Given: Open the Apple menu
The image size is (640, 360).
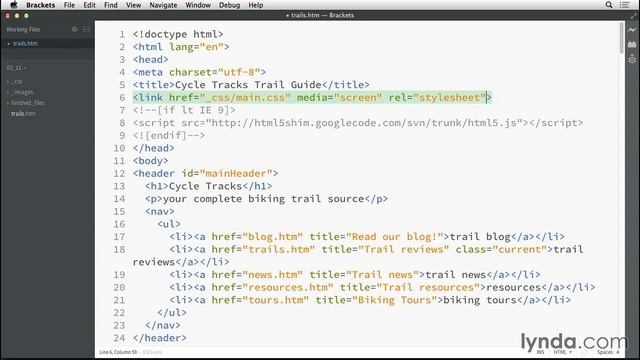Looking at the screenshot, I should [13, 5].
